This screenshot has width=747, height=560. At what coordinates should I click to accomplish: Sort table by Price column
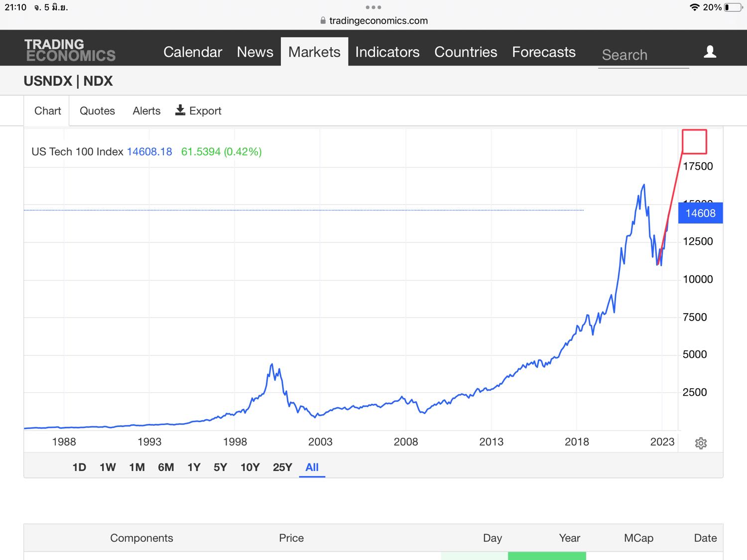[291, 538]
